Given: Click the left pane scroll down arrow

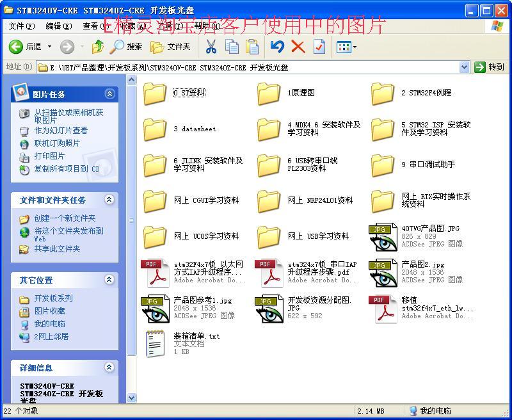Looking at the screenshot, I should (x=131, y=398).
